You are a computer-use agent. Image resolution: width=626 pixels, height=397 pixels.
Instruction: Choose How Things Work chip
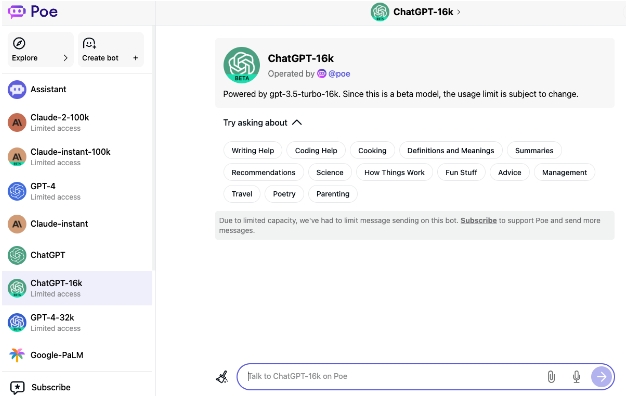coord(394,173)
